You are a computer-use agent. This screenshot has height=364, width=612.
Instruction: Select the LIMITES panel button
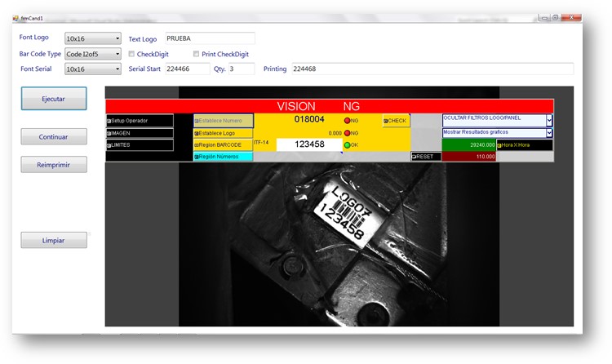tap(140, 145)
